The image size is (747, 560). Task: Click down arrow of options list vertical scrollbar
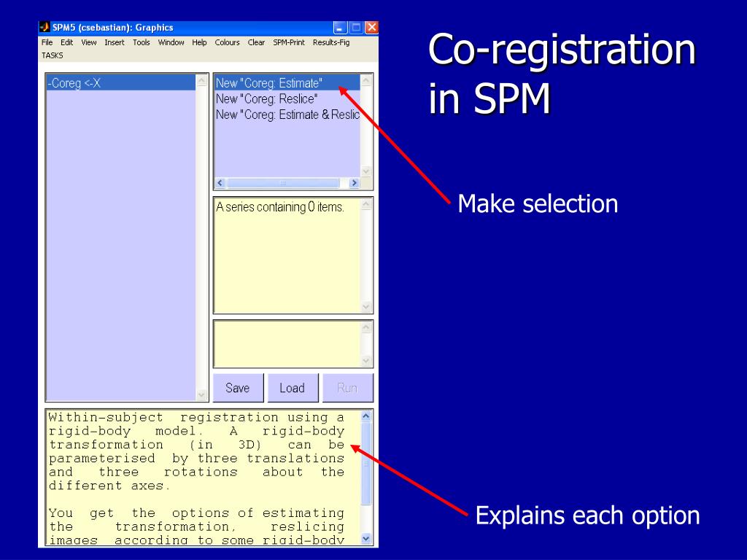point(366,171)
